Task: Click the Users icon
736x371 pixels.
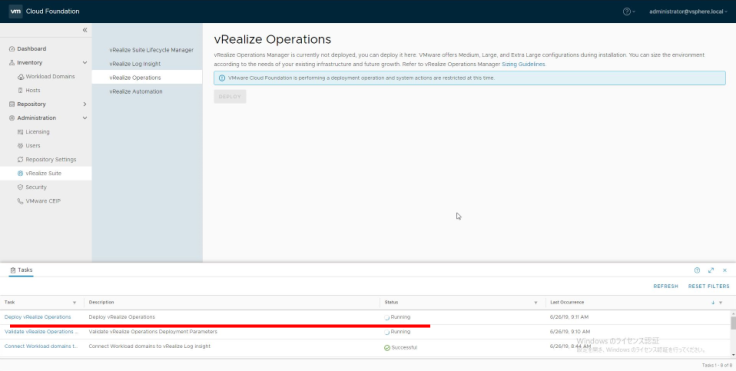Action: point(20,146)
